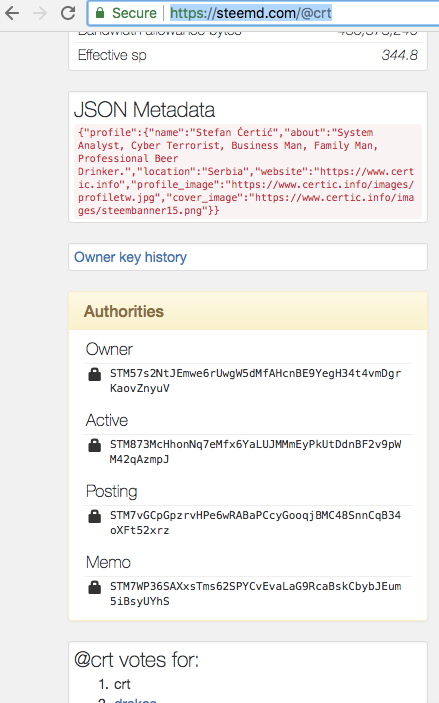
Task: Select the Posting public key text
Action: point(256,522)
